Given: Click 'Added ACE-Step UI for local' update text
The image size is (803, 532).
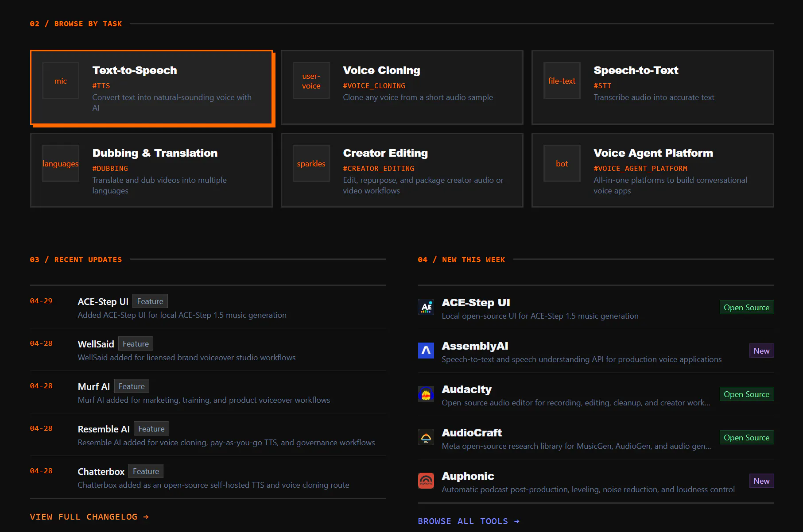Looking at the screenshot, I should click(182, 315).
